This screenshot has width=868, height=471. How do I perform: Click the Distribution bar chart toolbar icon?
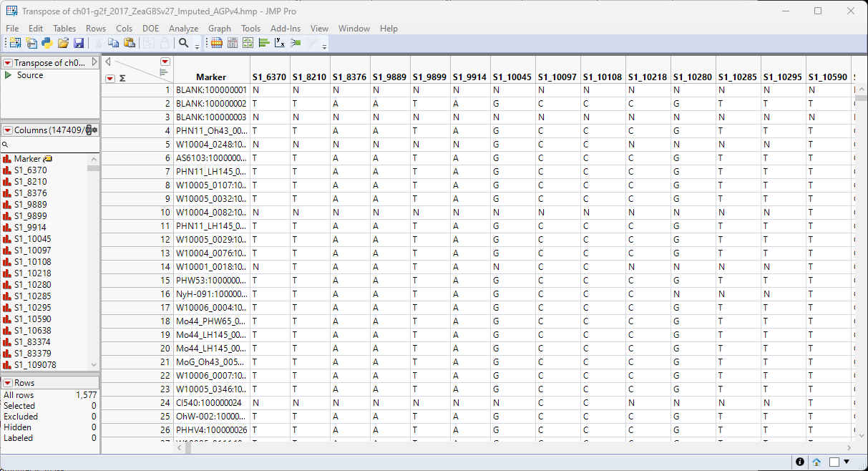[x=264, y=44]
